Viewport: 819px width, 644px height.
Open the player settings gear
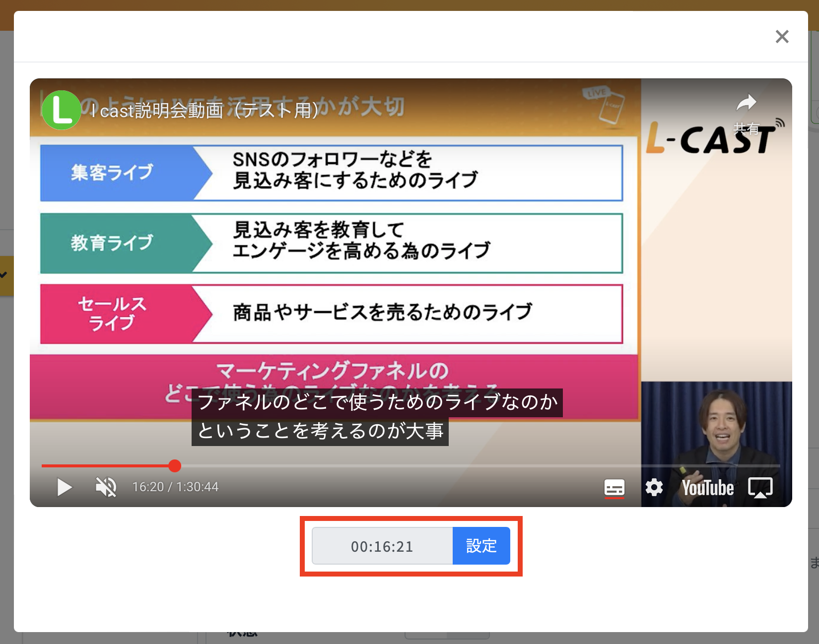pos(654,488)
